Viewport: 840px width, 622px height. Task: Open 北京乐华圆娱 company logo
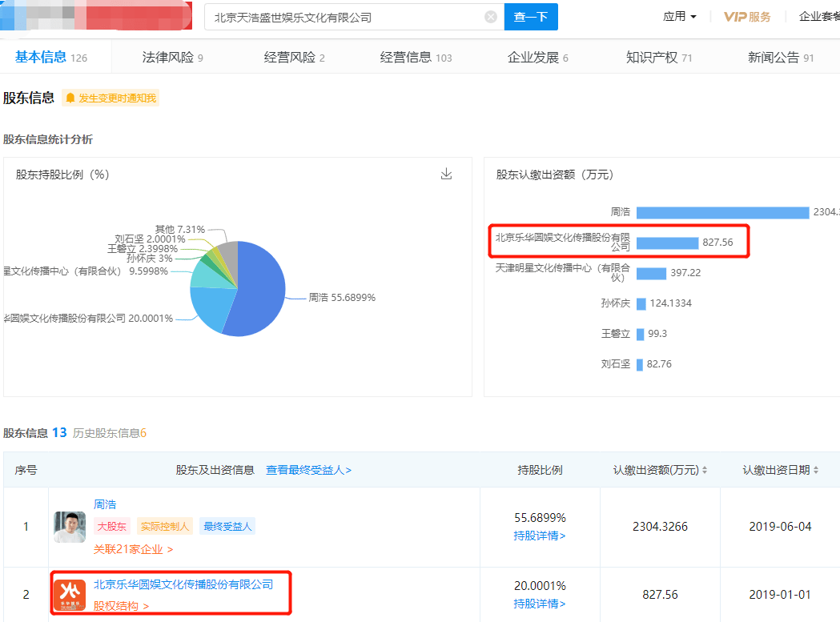point(70,595)
